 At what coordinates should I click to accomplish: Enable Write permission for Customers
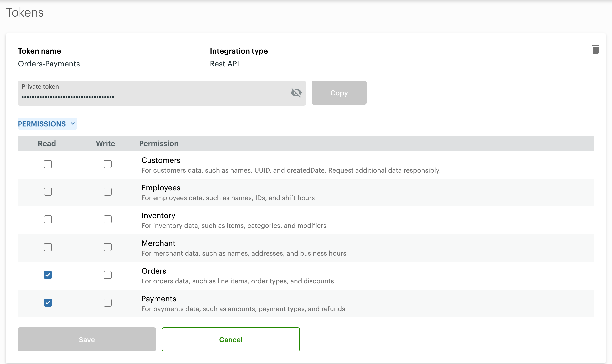[107, 164]
